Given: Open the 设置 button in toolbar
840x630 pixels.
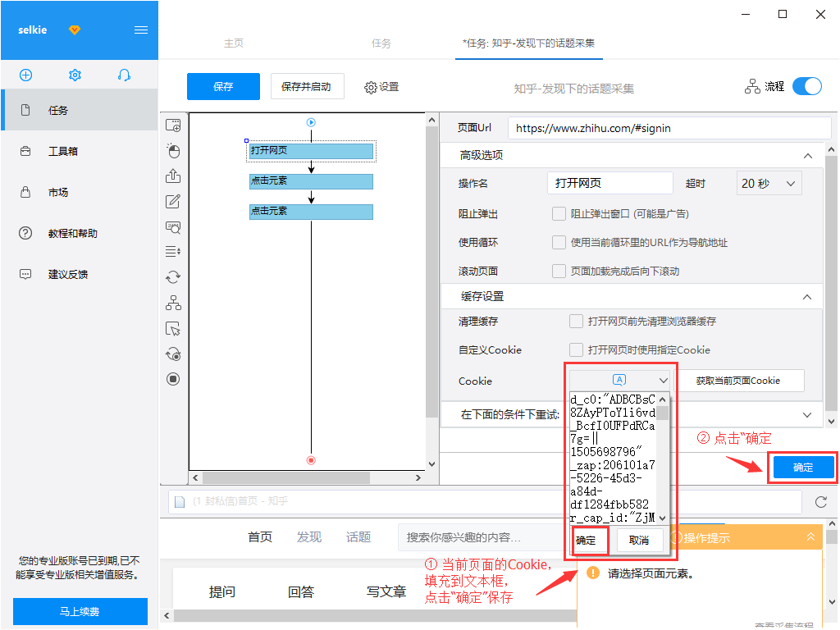Looking at the screenshot, I should [x=381, y=87].
